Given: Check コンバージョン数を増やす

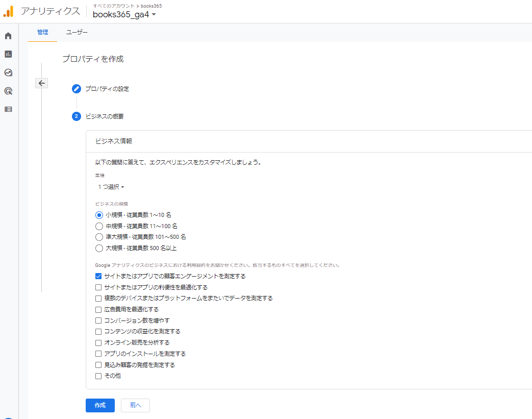Looking at the screenshot, I should pyautogui.click(x=98, y=320).
